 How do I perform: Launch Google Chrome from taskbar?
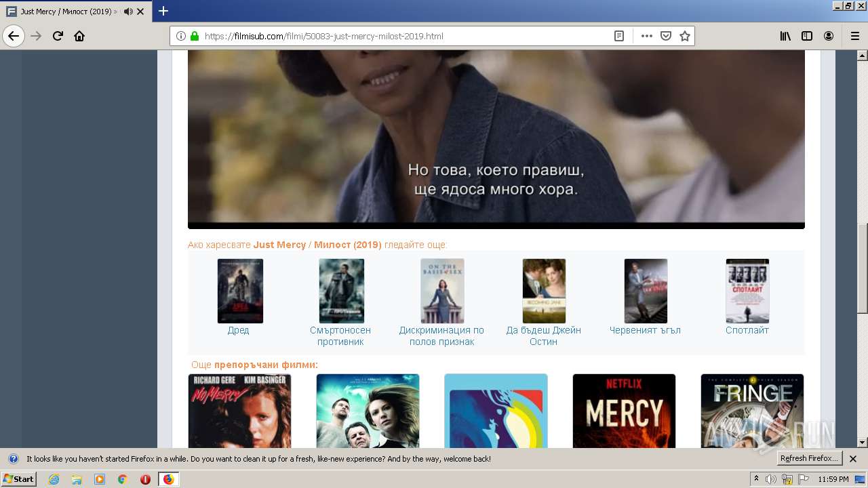123,479
